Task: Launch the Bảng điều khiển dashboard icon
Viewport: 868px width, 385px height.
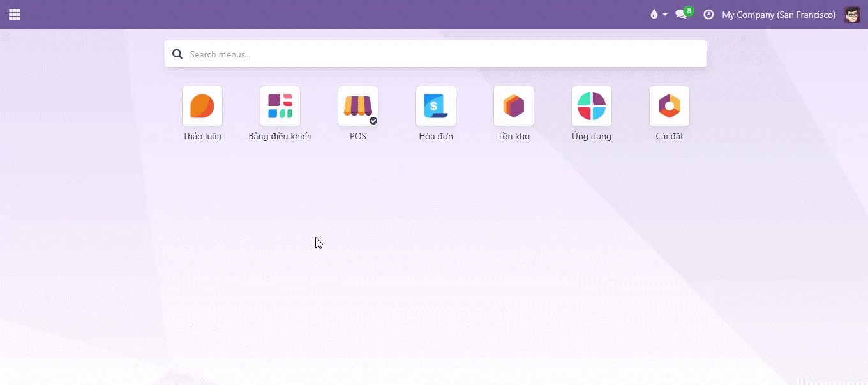Action: (x=280, y=106)
